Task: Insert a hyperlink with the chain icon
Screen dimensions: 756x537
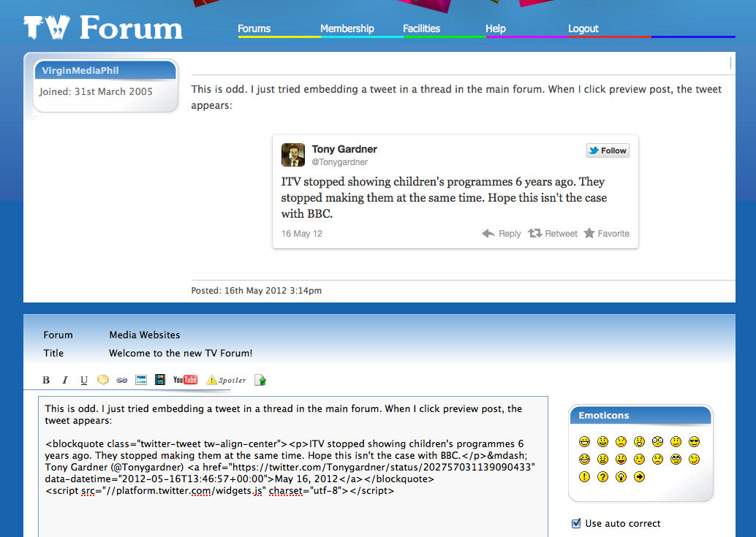Action: pyautogui.click(x=122, y=380)
